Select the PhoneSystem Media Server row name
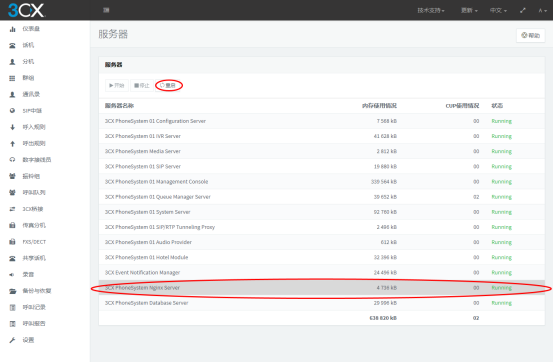Screen dimensions: 553x363 point(142,151)
